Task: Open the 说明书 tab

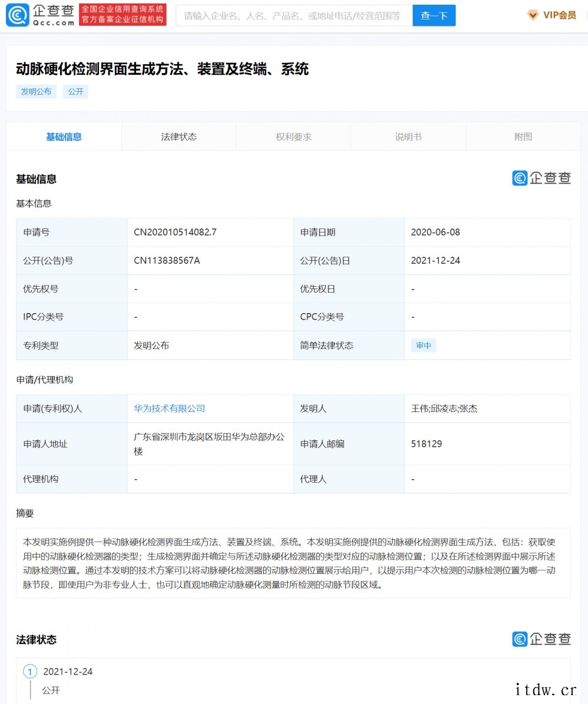Action: pos(408,137)
